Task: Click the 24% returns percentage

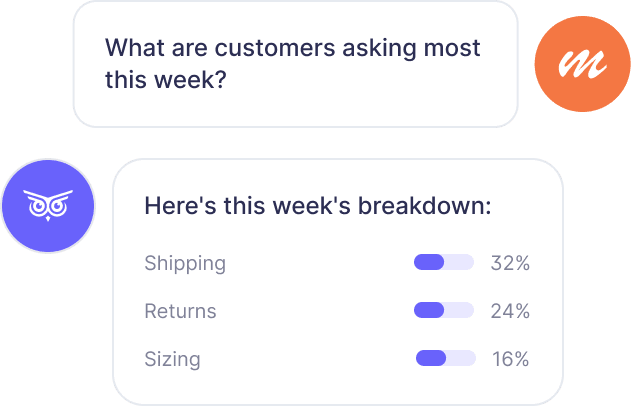Action: [510, 311]
